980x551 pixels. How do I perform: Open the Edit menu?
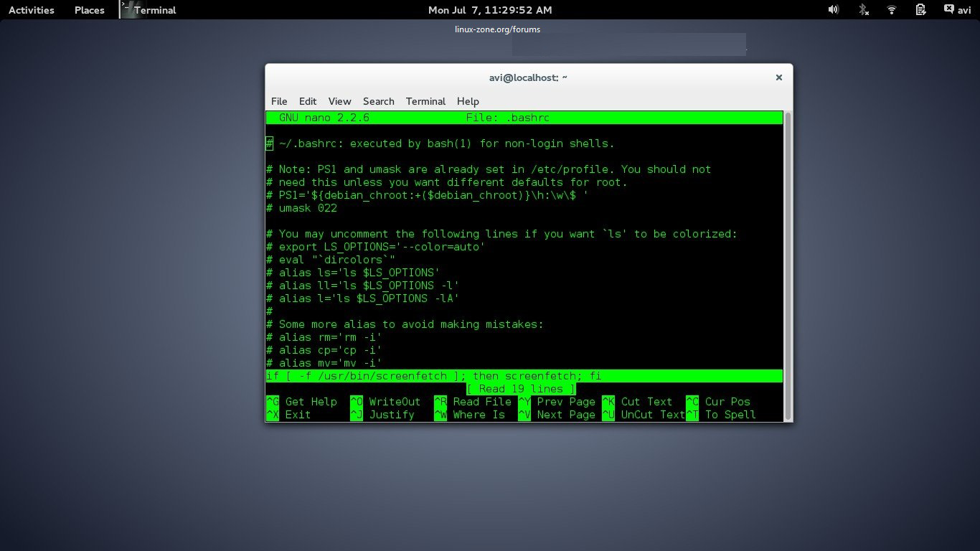click(308, 101)
